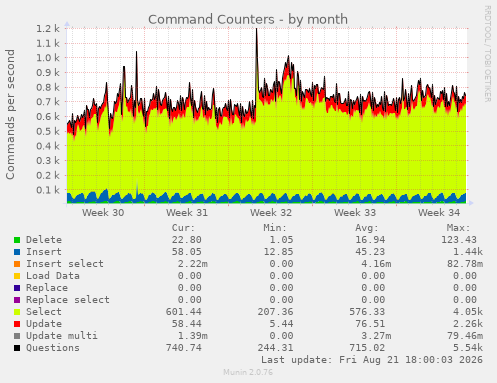Click the Delete current value 22.80
The height and width of the screenshot is (383, 497).
point(187,240)
